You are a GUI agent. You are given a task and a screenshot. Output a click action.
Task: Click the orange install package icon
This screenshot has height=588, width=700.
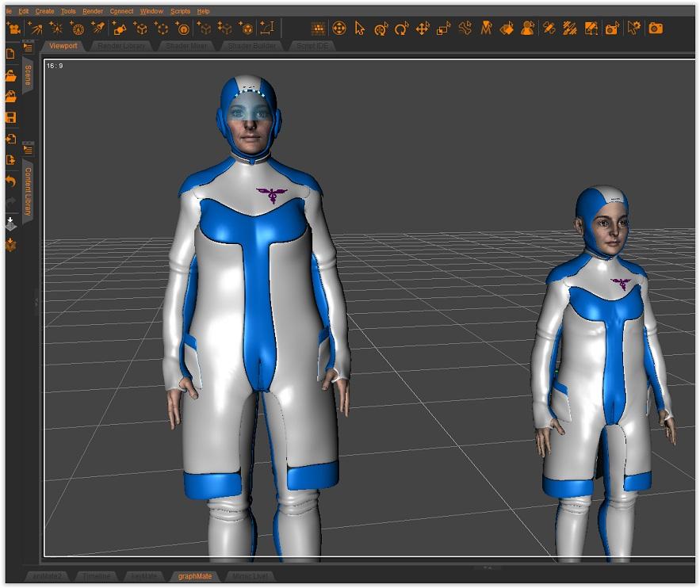point(11,245)
